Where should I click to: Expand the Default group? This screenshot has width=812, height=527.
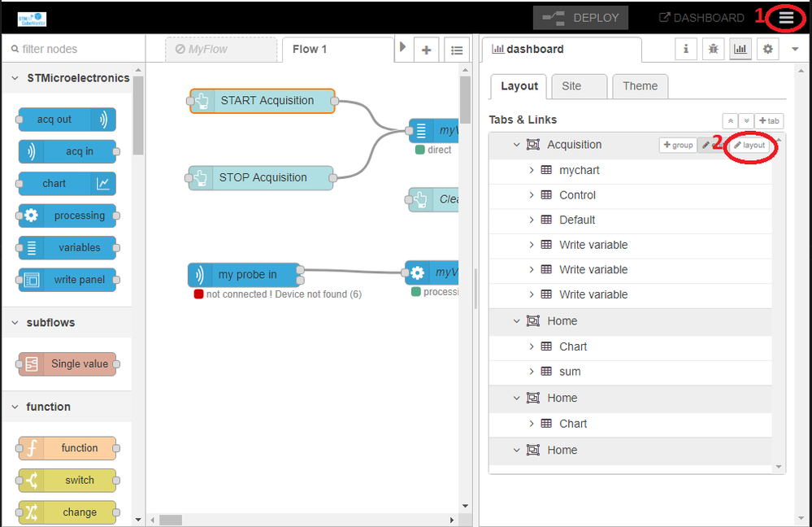[532, 220]
